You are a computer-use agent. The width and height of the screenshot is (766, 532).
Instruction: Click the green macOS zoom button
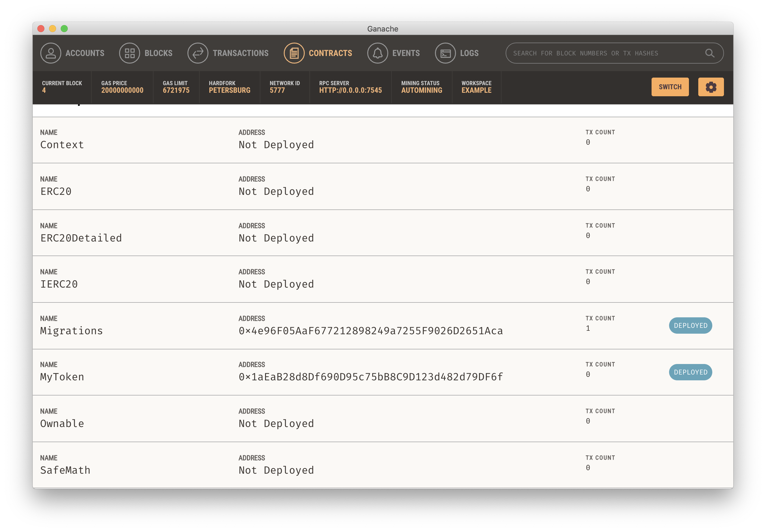pos(65,29)
